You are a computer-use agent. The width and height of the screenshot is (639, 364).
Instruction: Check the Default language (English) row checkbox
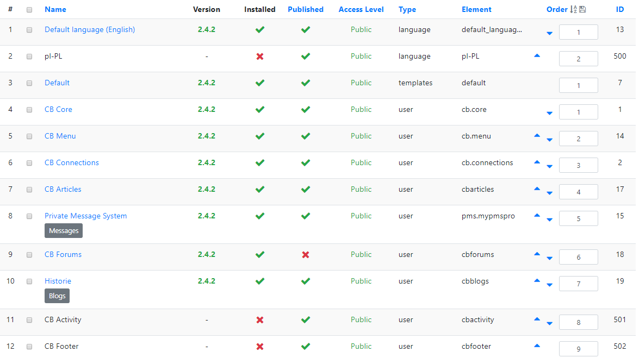pyautogui.click(x=29, y=30)
